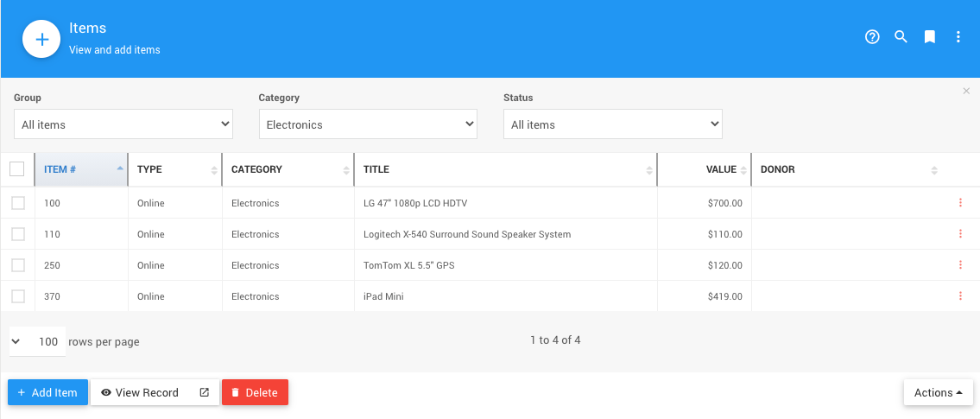Click the external link icon beside View Record
980x419 pixels.
[205, 392]
